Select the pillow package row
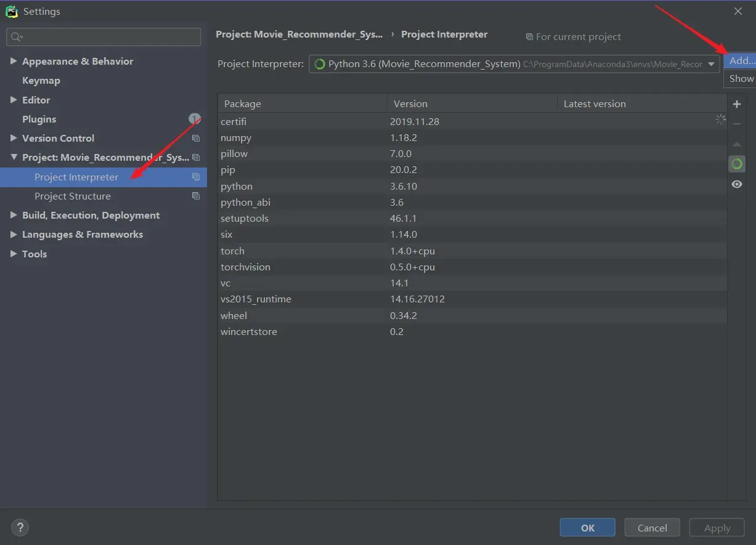Viewport: 756px width, 545px height. tap(473, 154)
